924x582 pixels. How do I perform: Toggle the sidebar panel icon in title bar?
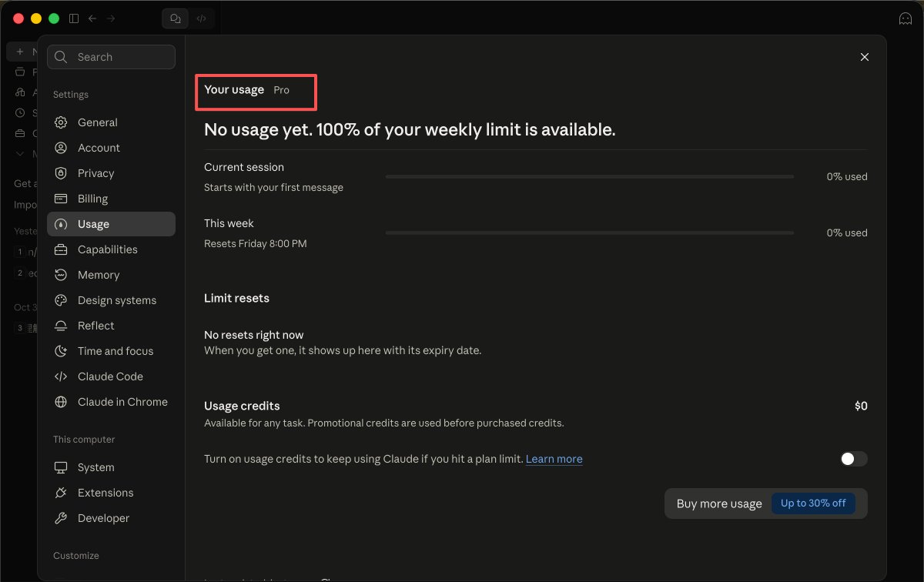[x=74, y=18]
